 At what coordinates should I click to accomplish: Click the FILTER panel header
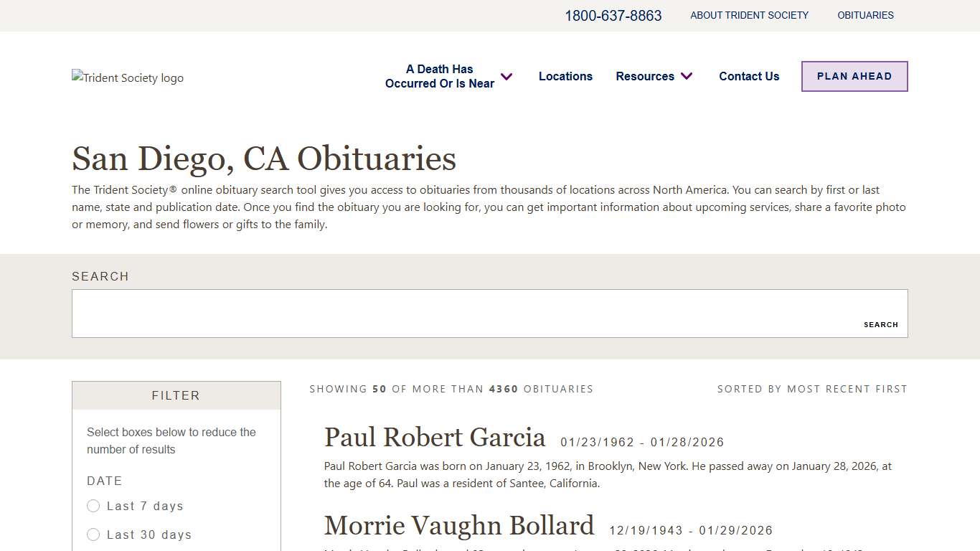pyautogui.click(x=176, y=395)
